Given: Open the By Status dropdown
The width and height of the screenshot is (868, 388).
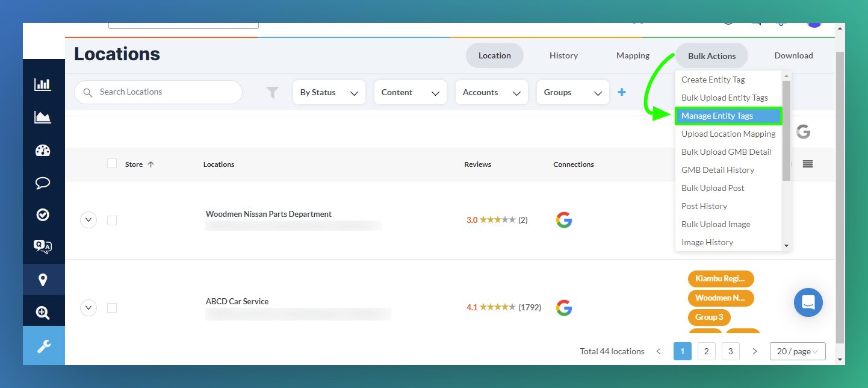Looking at the screenshot, I should pos(329,92).
